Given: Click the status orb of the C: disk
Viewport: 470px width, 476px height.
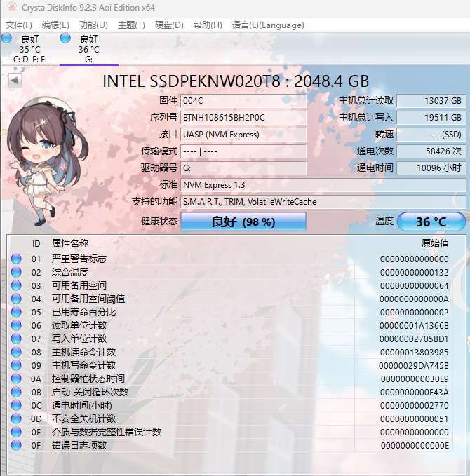Looking at the screenshot, I should 6,39.
